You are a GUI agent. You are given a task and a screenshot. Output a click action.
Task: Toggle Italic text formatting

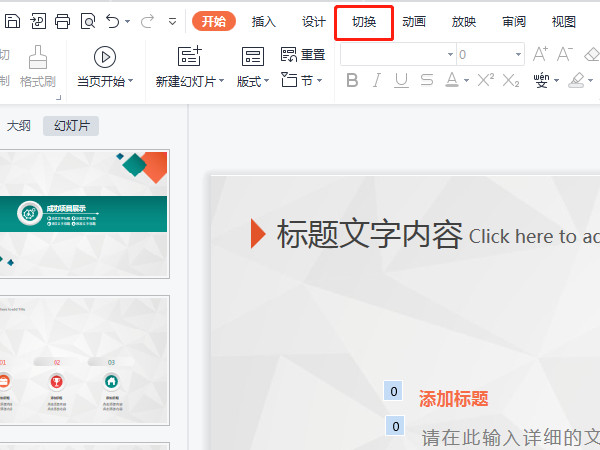(x=376, y=81)
